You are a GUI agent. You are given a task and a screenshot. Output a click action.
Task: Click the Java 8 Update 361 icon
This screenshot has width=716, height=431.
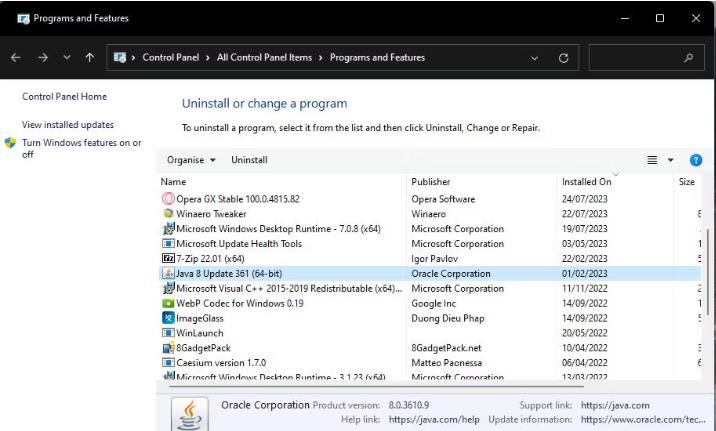(168, 273)
